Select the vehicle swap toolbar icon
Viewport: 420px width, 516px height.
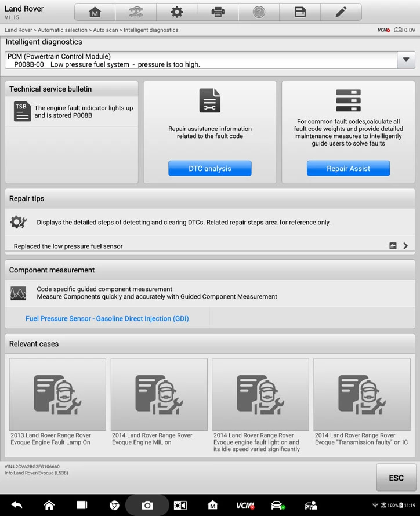(x=136, y=13)
